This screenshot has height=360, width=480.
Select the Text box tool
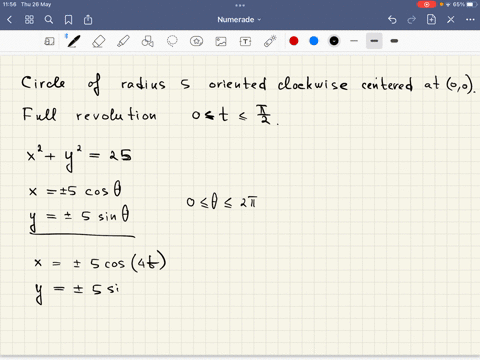pos(245,41)
